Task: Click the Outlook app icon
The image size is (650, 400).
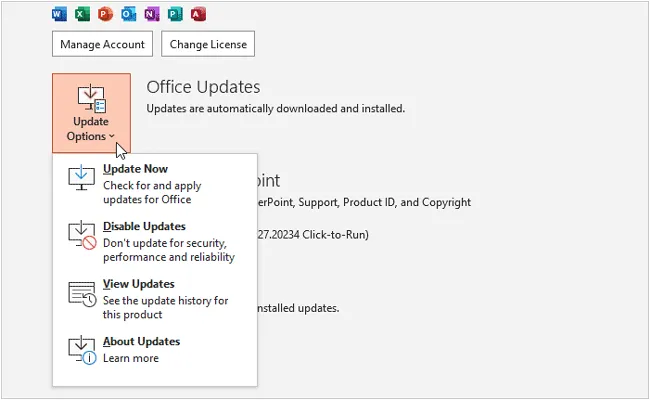Action: click(x=128, y=15)
